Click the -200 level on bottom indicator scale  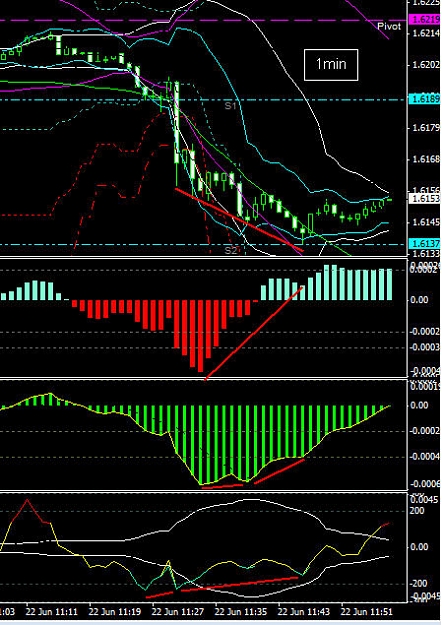419,583
